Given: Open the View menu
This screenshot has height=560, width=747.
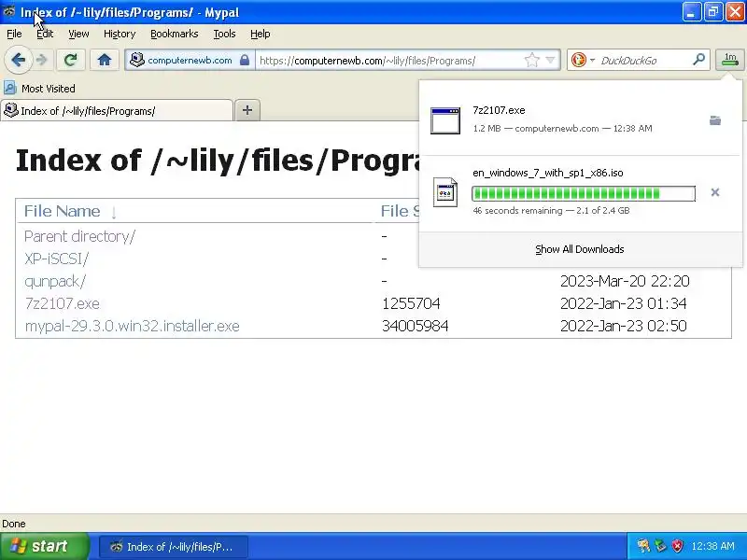Looking at the screenshot, I should tap(78, 34).
